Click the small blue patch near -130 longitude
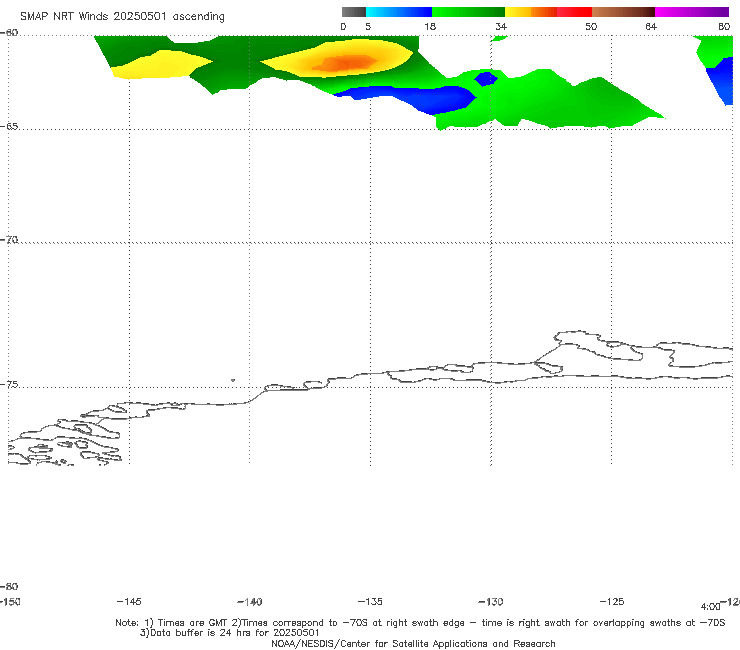The height and width of the screenshot is (650, 740). pos(486,78)
